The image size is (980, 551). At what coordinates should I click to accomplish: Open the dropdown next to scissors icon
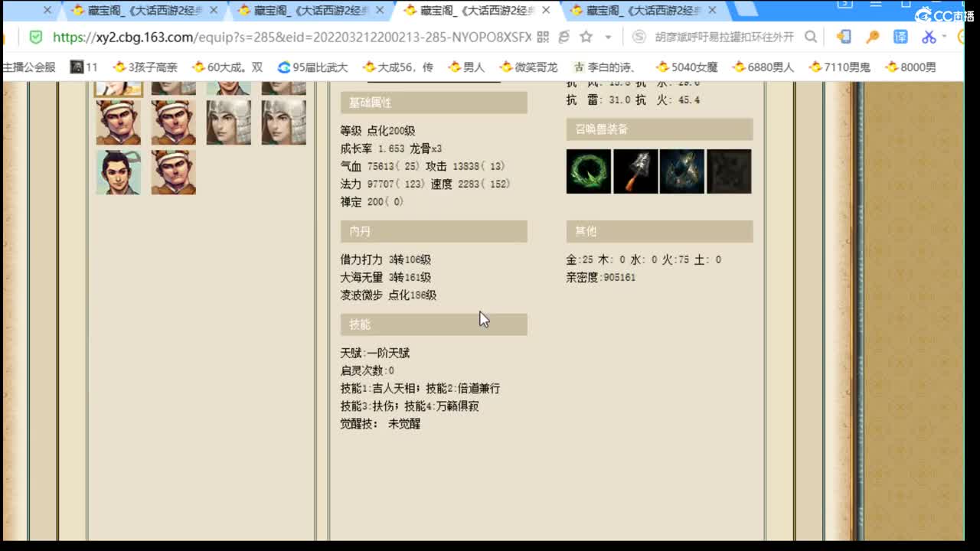(944, 37)
